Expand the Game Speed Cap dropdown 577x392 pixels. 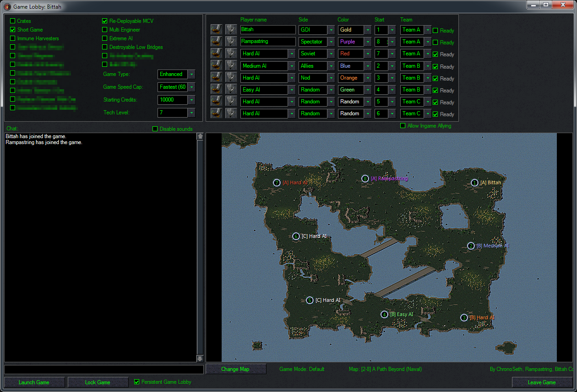pos(176,87)
